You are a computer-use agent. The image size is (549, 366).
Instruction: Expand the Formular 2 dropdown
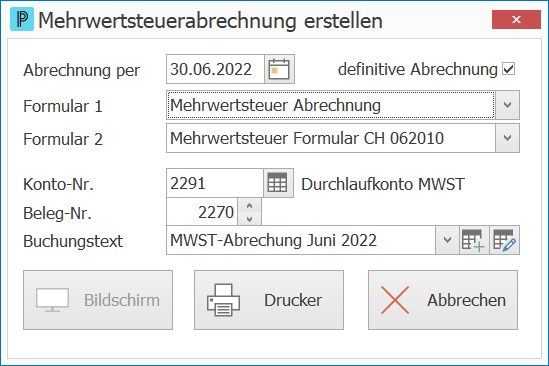[x=507, y=138]
